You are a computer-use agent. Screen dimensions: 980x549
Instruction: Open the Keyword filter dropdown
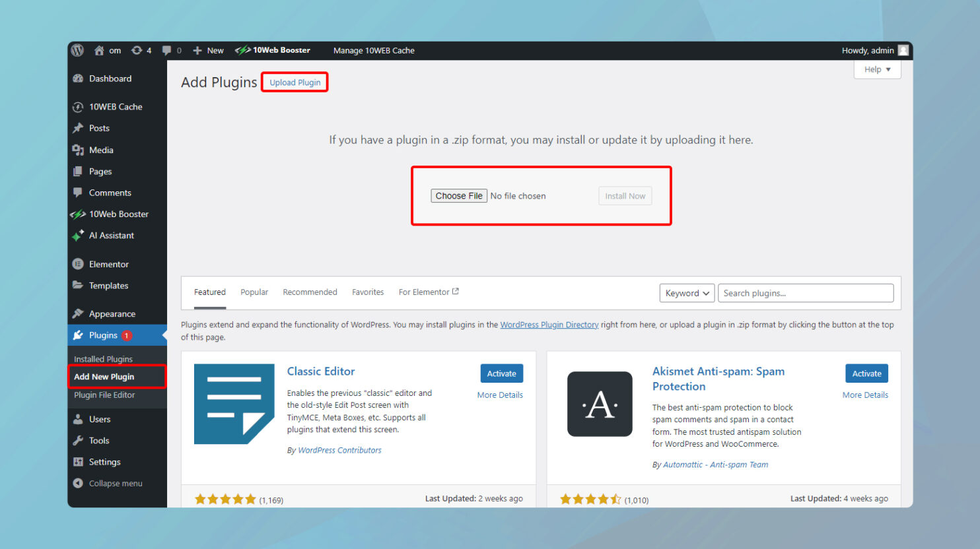[686, 292]
